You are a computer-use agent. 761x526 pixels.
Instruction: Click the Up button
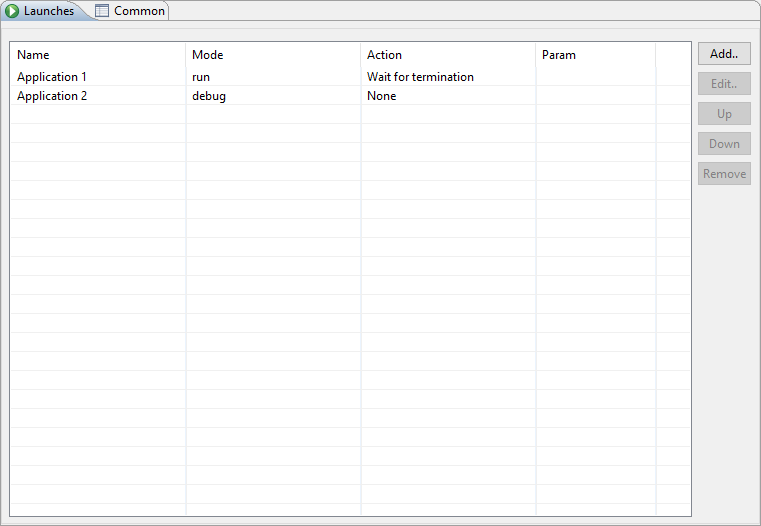pyautogui.click(x=724, y=114)
